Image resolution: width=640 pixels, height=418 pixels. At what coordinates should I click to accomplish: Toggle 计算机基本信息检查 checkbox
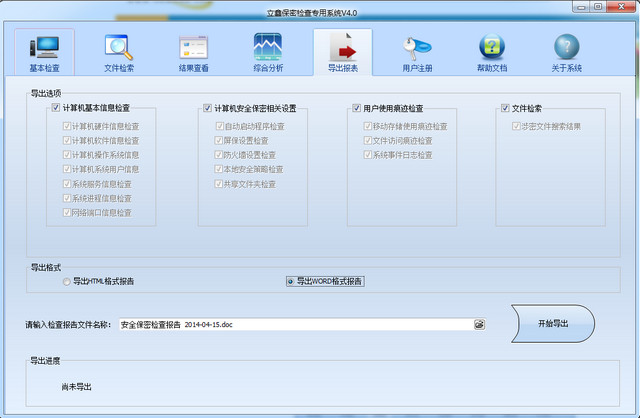pos(56,108)
